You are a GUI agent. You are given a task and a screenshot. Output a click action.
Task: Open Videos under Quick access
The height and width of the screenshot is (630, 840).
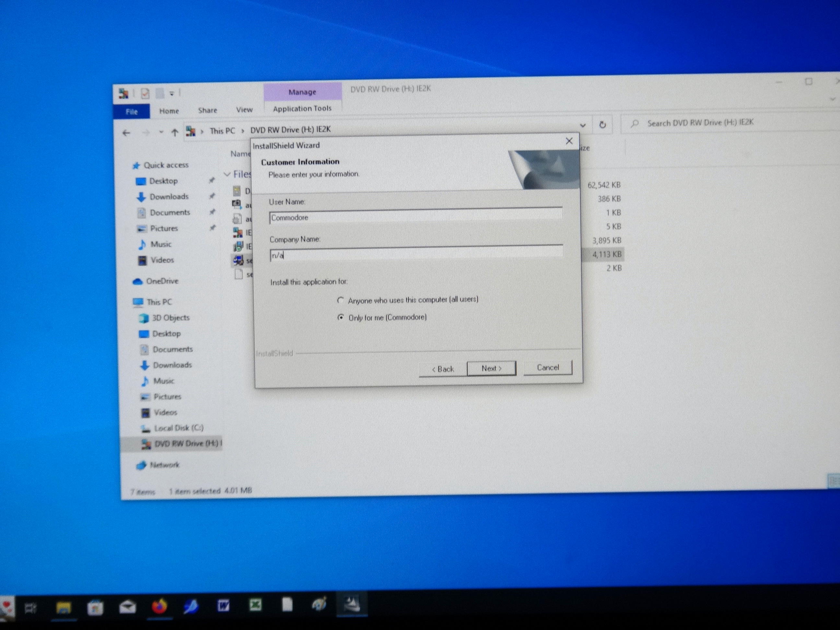click(x=162, y=260)
